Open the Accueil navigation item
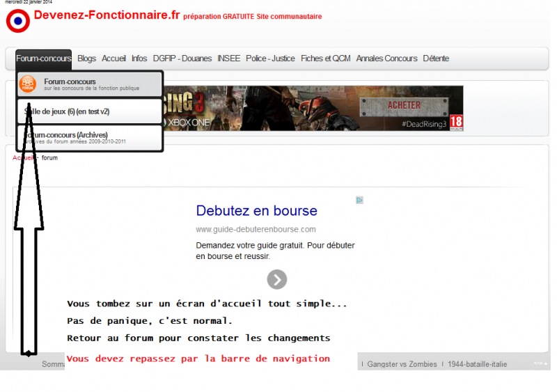The width and height of the screenshot is (557, 392). tap(113, 58)
